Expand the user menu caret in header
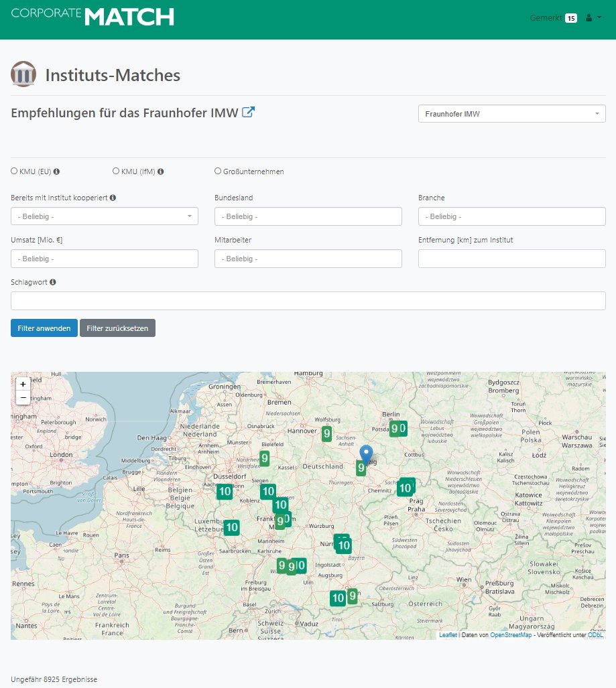Viewport: 616px width, 688px height. pos(599,17)
